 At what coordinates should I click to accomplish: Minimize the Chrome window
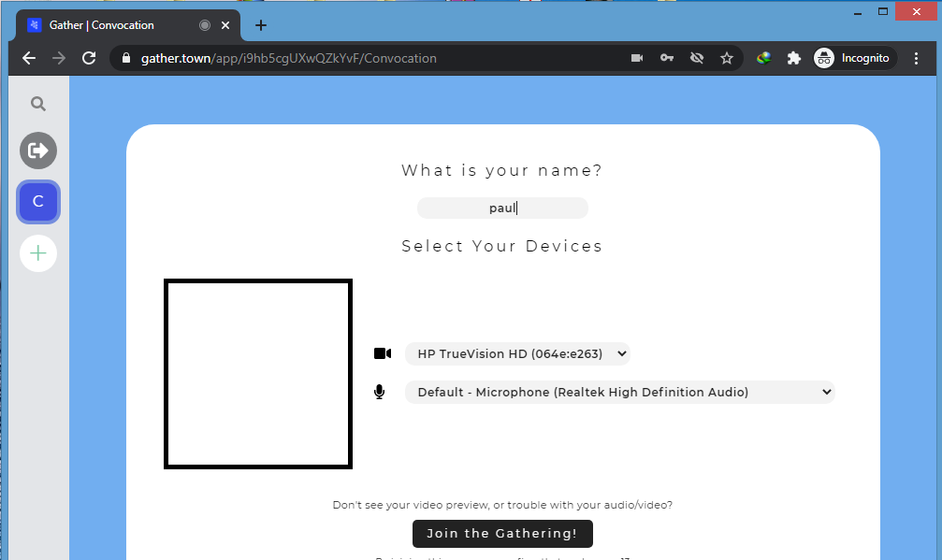[x=858, y=12]
